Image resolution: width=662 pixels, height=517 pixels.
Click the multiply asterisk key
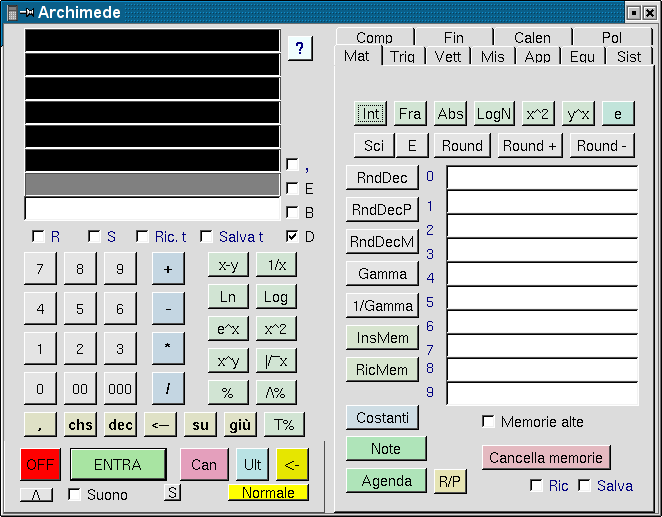pos(168,348)
